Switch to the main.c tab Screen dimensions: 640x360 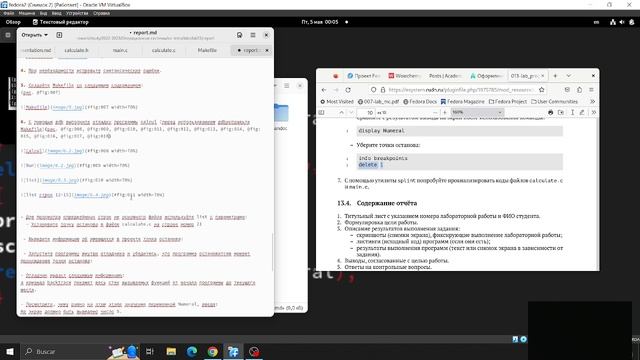pos(120,50)
